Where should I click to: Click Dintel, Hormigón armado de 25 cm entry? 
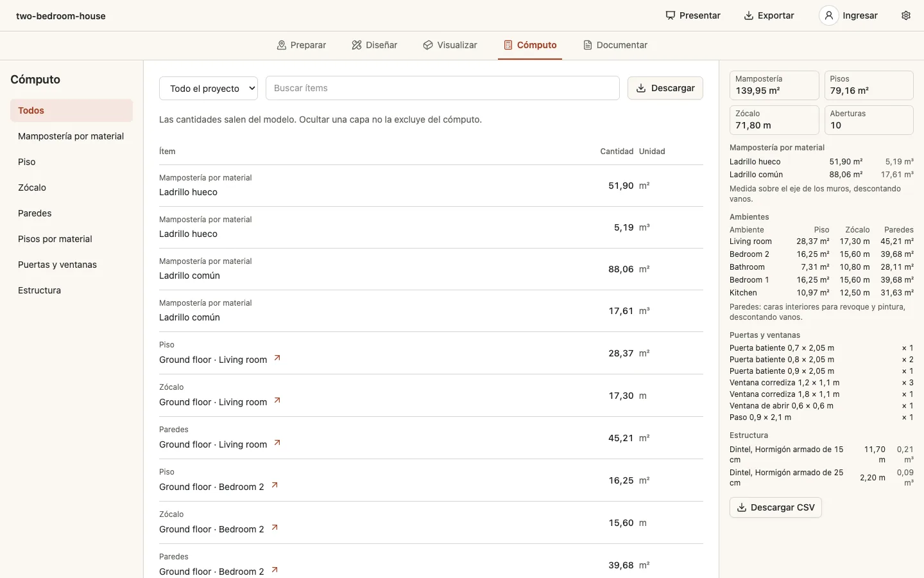tap(821, 478)
